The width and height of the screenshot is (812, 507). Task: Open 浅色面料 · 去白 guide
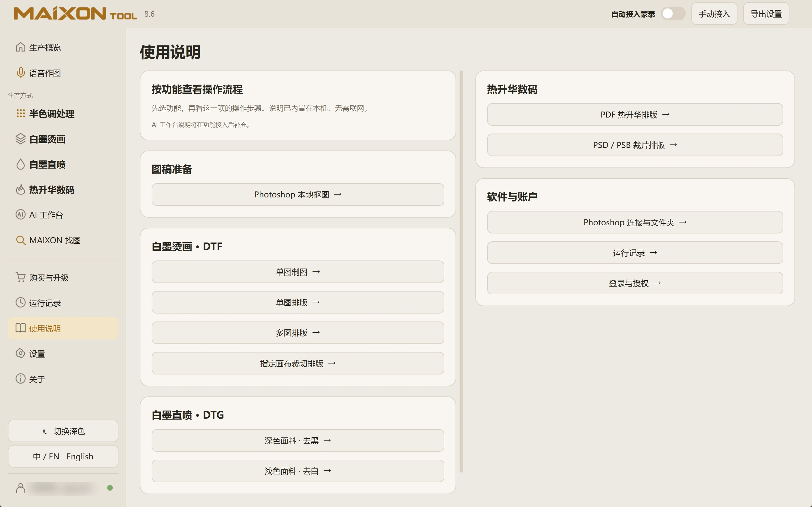click(298, 471)
